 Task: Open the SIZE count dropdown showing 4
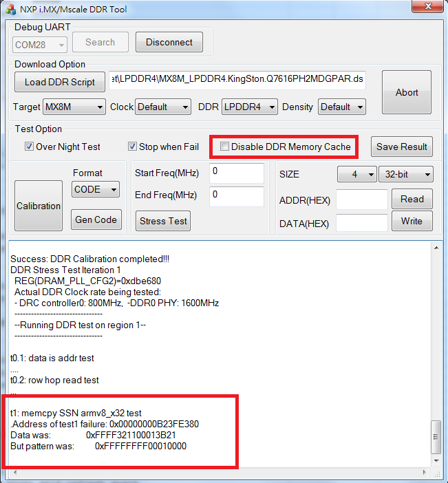coord(357,174)
